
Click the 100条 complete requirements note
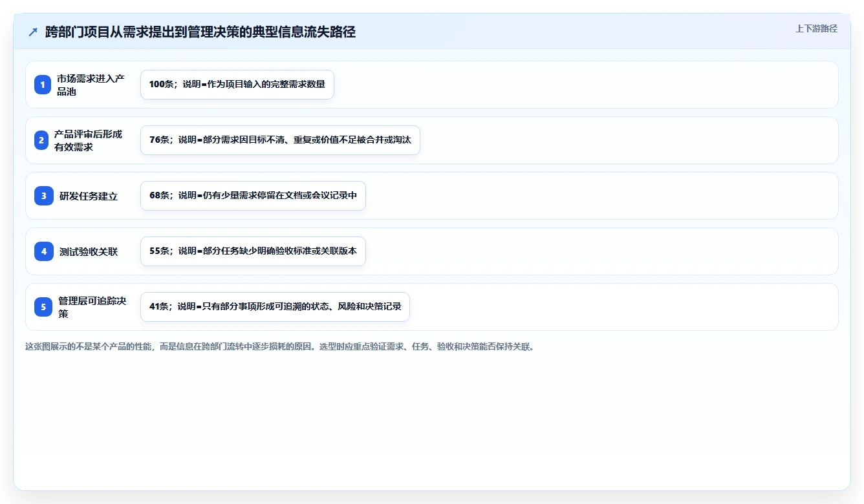(237, 85)
